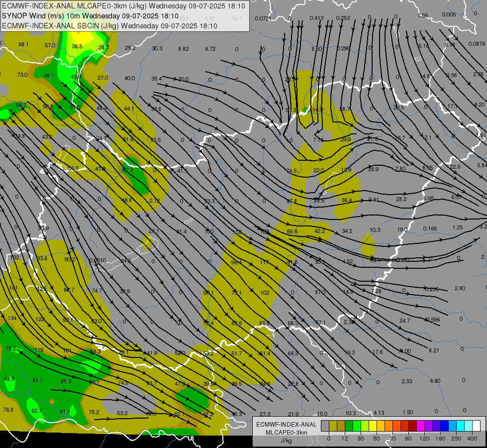Click the legend tick label 12
Image resolution: width=487 pixels, height=448 pixels.
coord(345,439)
